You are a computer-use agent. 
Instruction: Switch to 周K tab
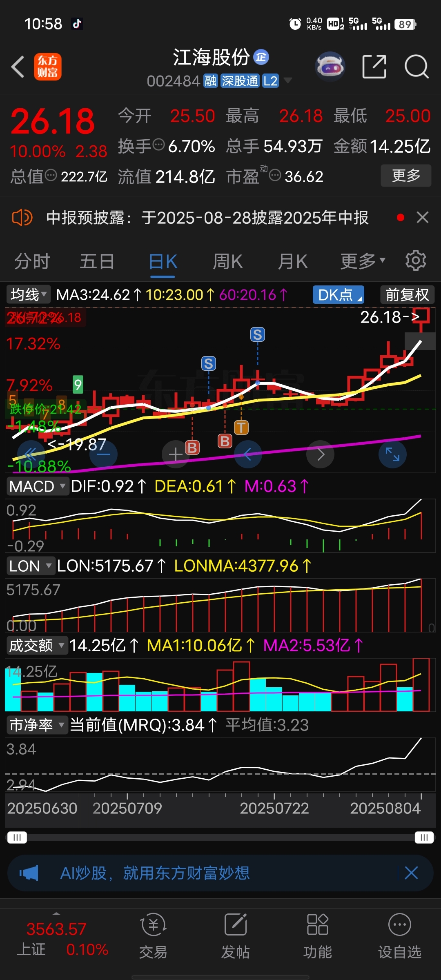click(x=228, y=261)
